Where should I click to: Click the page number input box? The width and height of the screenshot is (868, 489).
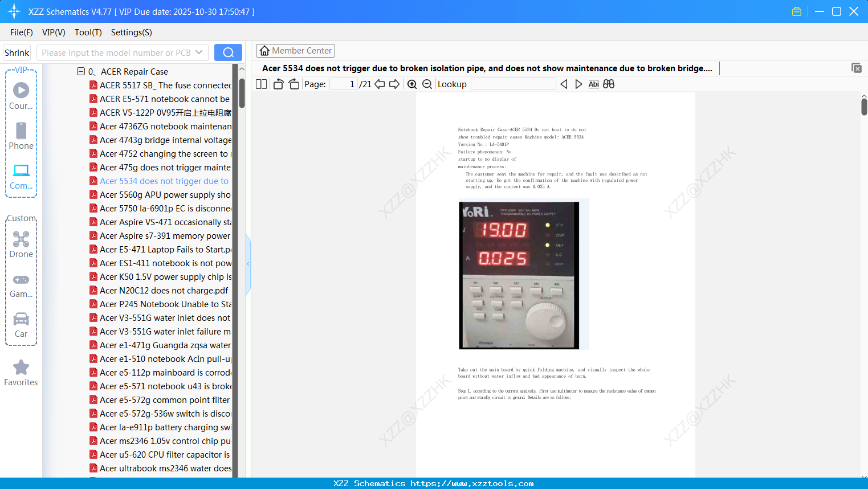[344, 84]
